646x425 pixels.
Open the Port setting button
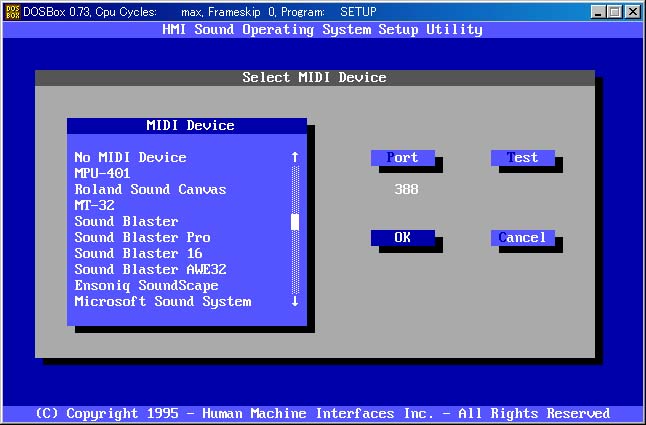pyautogui.click(x=403, y=158)
